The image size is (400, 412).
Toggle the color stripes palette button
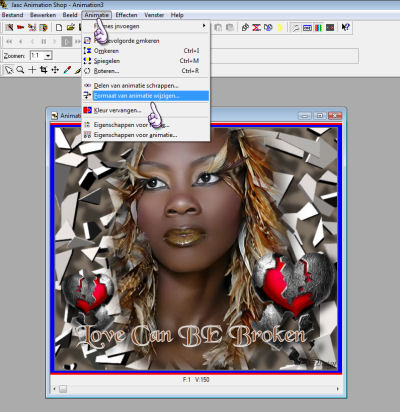(x=318, y=27)
